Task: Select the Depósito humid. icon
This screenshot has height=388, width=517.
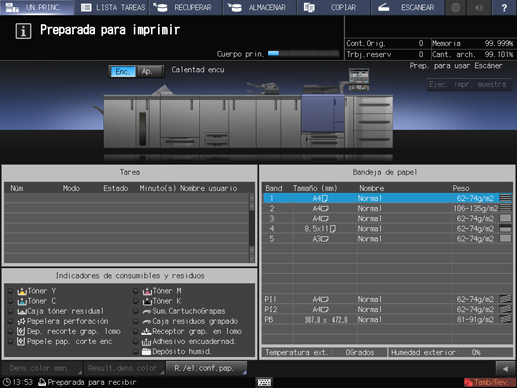Action: pos(146,351)
